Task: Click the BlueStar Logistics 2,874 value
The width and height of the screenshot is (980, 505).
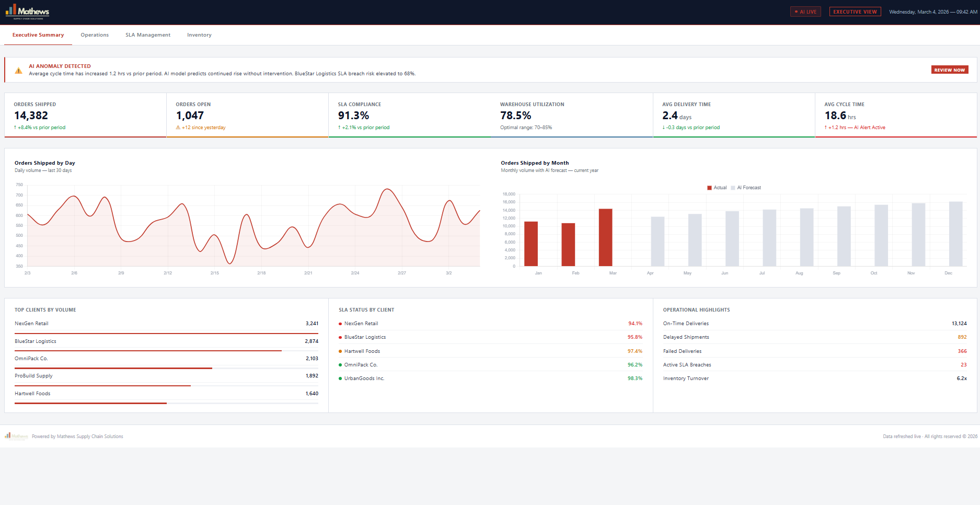Action: pyautogui.click(x=312, y=341)
